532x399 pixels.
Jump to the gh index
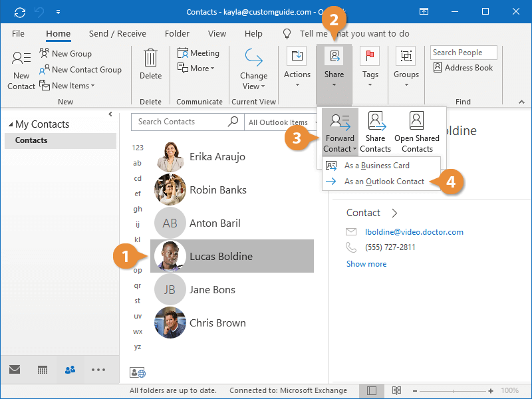(138, 209)
